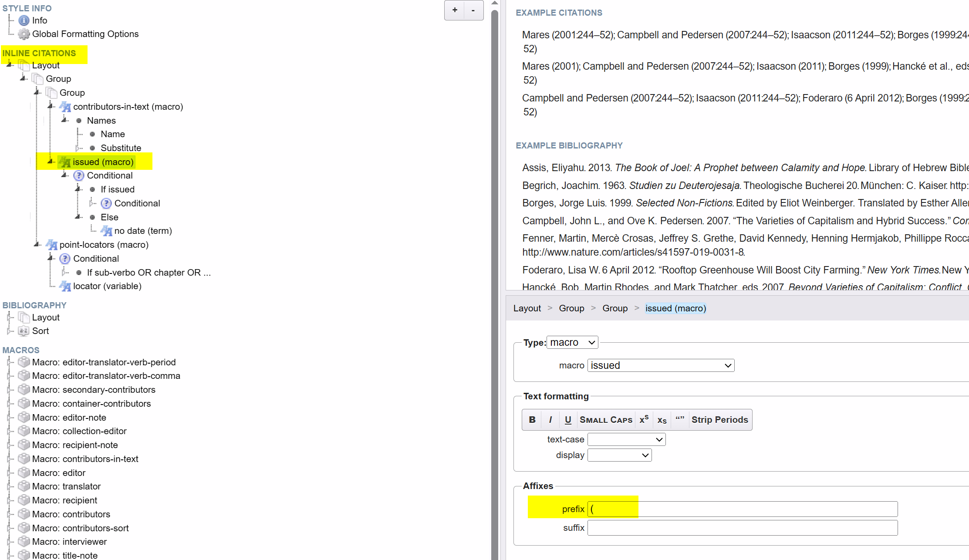Image resolution: width=969 pixels, height=560 pixels.
Task: Expand the Bibliography Layout tree node
Action: [x=8, y=317]
